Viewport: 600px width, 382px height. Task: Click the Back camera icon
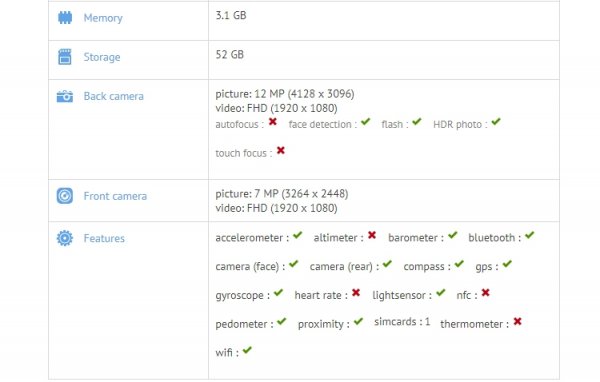(x=65, y=96)
